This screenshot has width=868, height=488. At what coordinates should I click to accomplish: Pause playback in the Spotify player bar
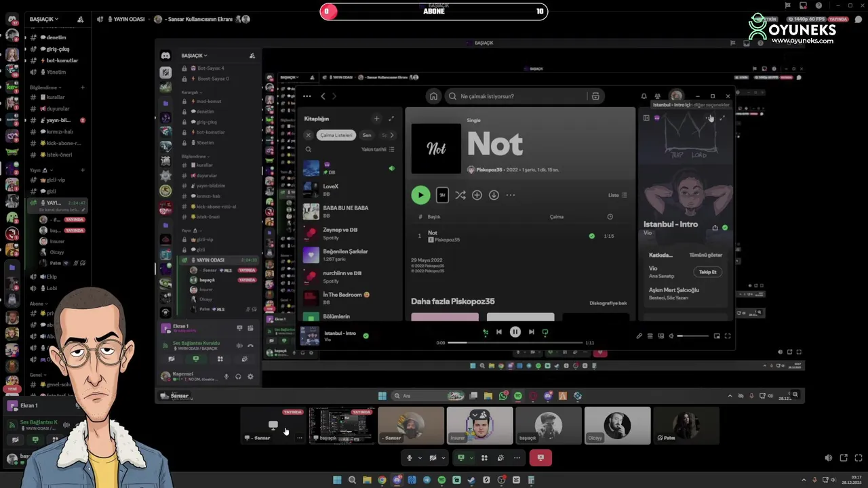pyautogui.click(x=515, y=332)
